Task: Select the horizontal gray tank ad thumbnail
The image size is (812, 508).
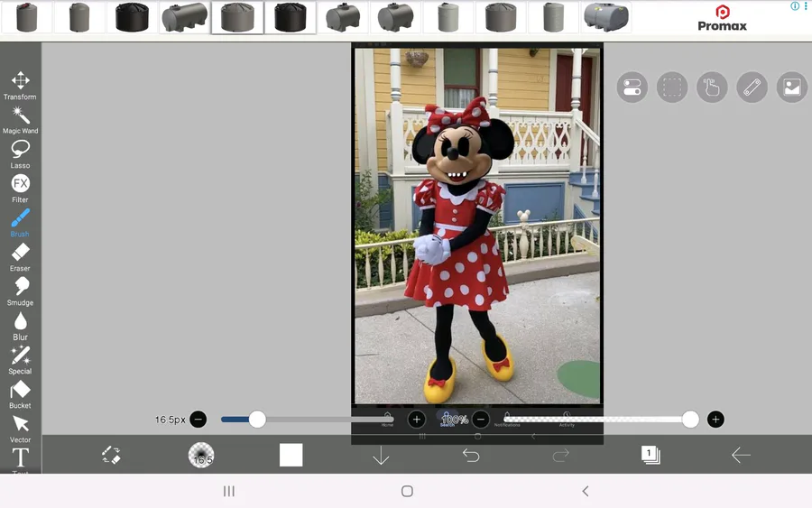Action: pos(184,17)
